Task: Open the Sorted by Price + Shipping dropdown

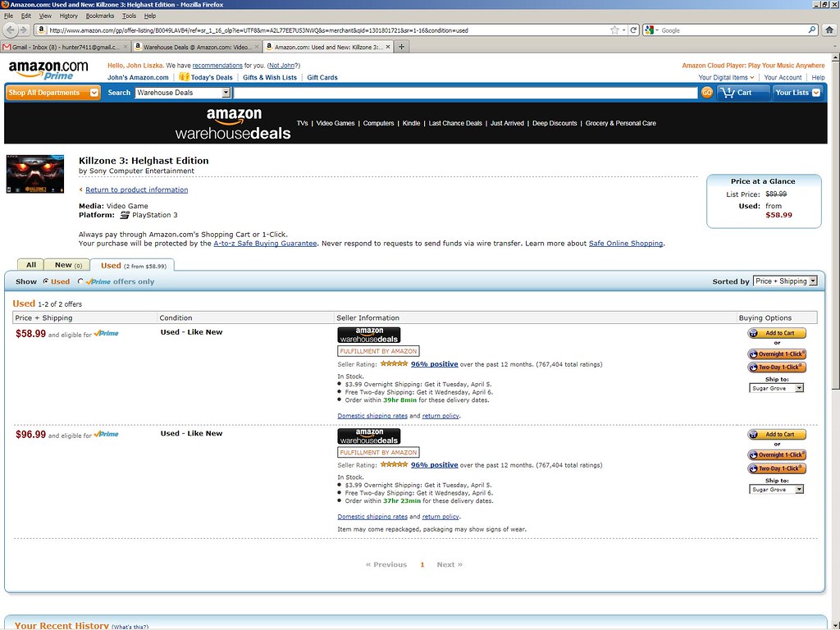Action: click(x=785, y=281)
